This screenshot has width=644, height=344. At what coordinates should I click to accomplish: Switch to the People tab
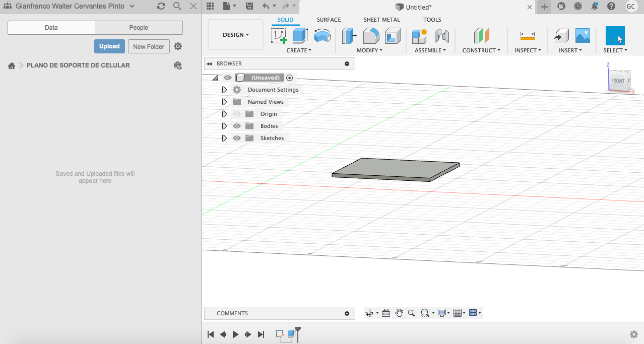[x=139, y=28]
